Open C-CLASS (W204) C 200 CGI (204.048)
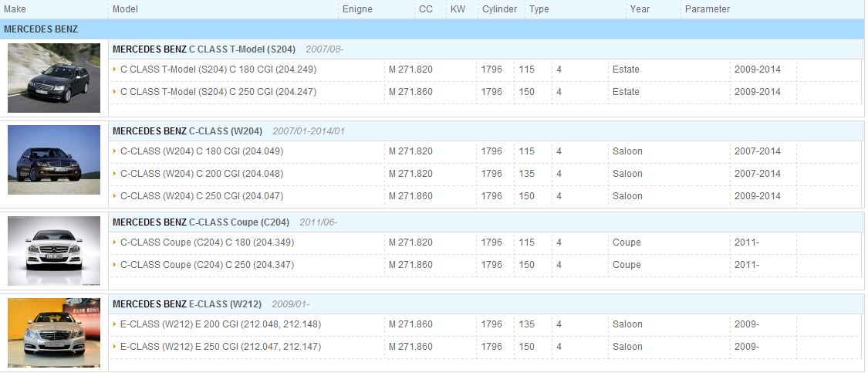This screenshot has height=373, width=868. point(202,174)
